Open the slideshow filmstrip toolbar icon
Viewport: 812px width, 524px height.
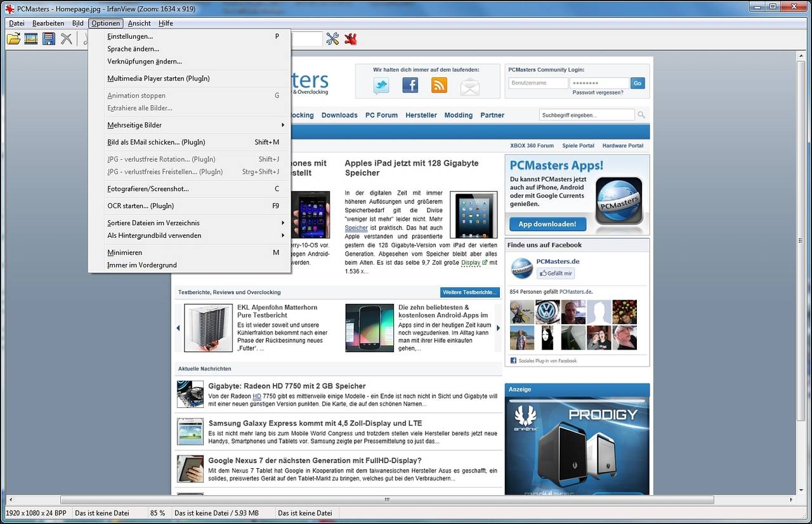point(30,39)
